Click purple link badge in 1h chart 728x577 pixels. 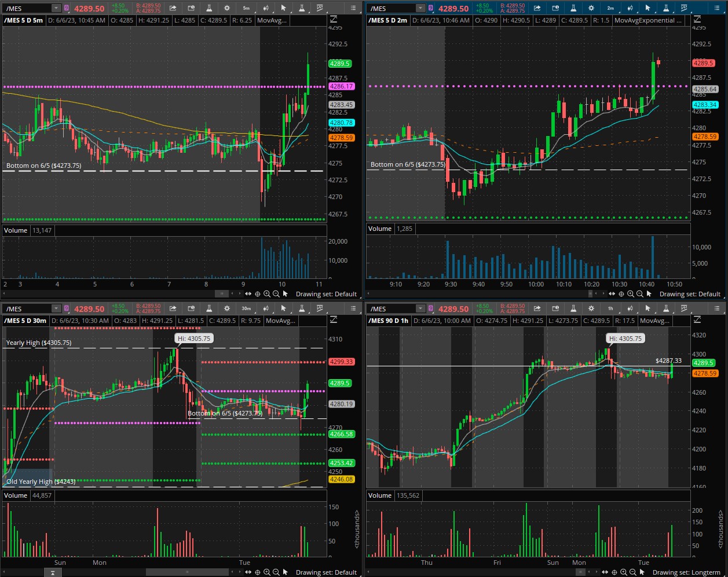click(431, 308)
